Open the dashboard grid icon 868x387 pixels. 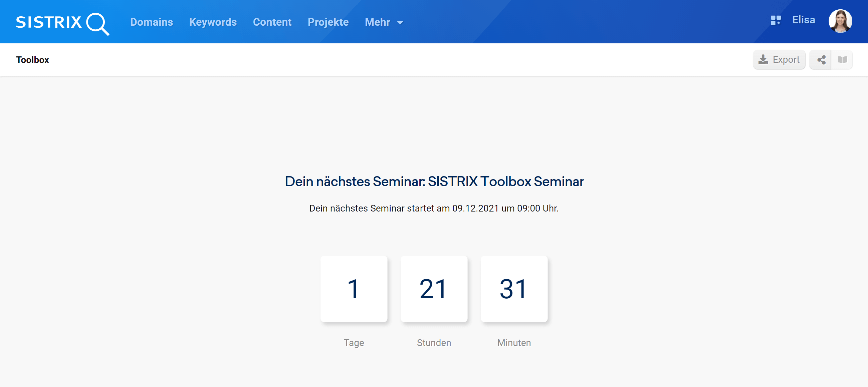[776, 20]
